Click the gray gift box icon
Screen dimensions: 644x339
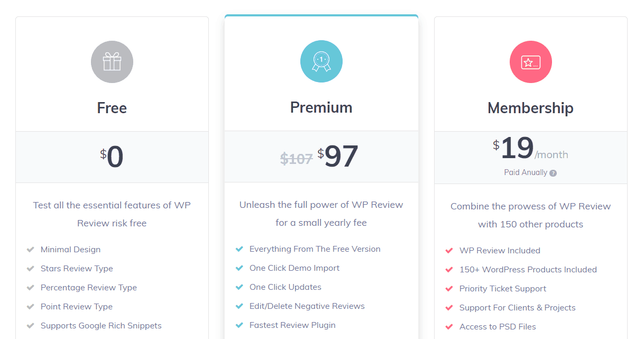click(x=112, y=62)
